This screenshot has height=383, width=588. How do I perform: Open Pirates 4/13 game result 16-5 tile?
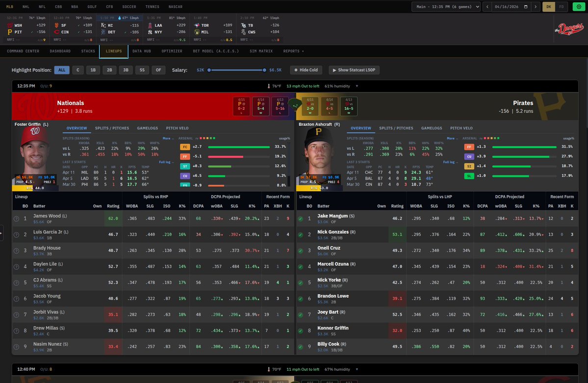click(x=349, y=106)
